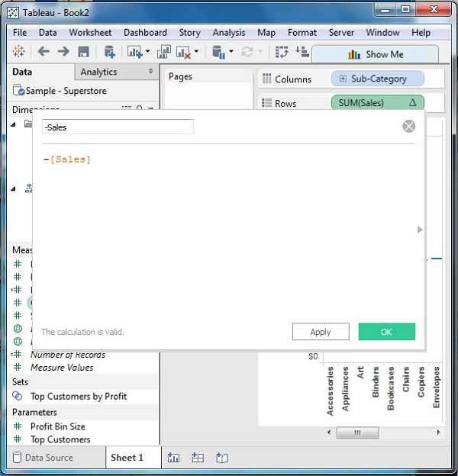Click the Save disk icon
This screenshot has height=476, width=458.
tap(83, 52)
